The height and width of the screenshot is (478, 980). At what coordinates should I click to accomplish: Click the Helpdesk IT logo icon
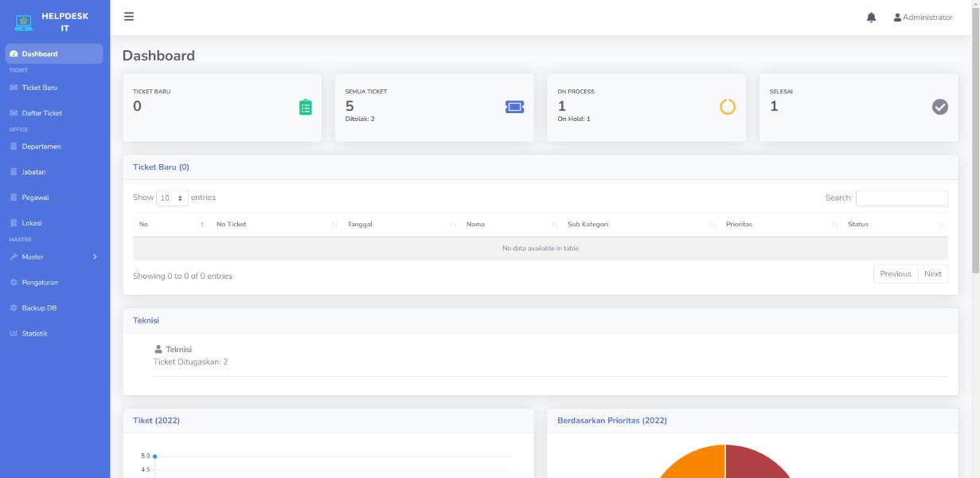(24, 22)
